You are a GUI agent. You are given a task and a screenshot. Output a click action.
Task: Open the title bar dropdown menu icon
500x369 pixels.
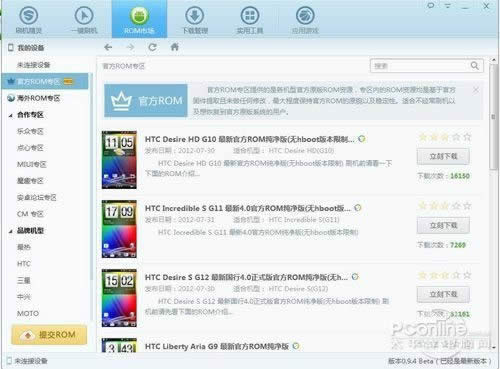click(448, 6)
